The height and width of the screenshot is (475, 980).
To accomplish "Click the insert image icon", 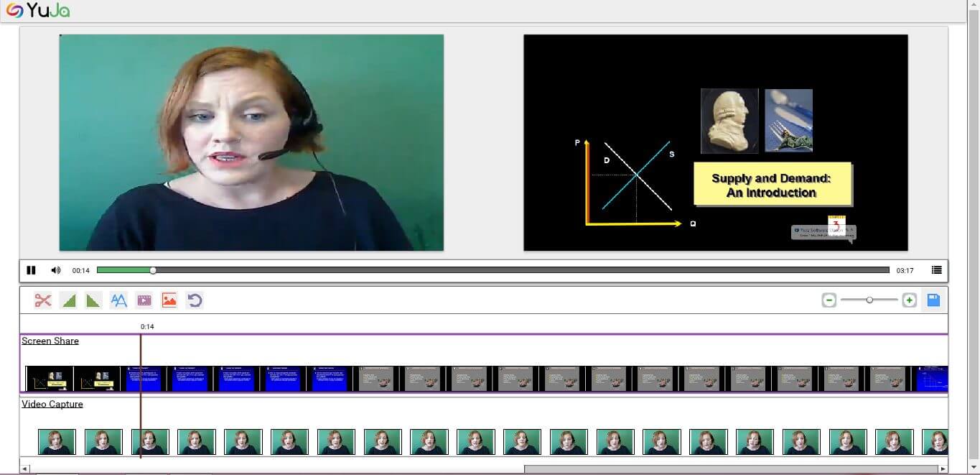I will (169, 300).
